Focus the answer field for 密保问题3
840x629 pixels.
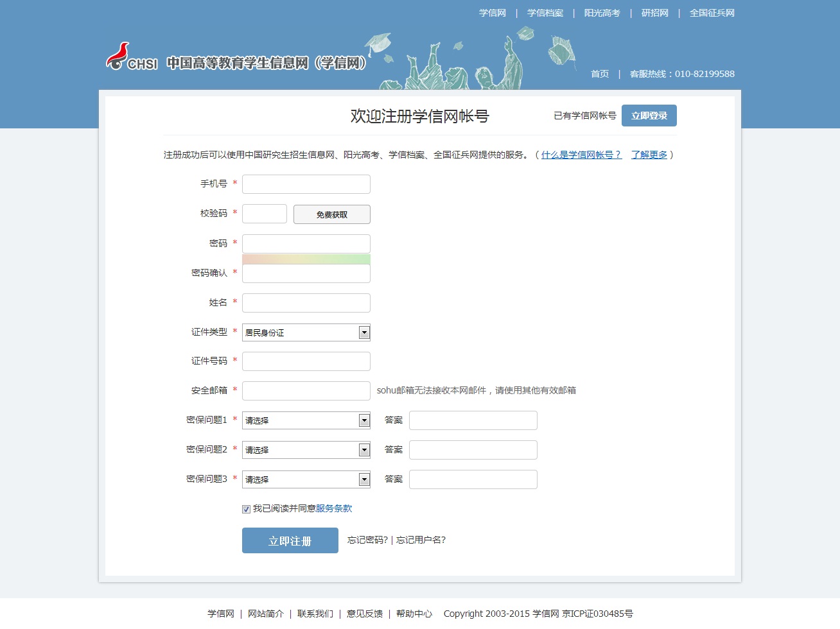[473, 479]
